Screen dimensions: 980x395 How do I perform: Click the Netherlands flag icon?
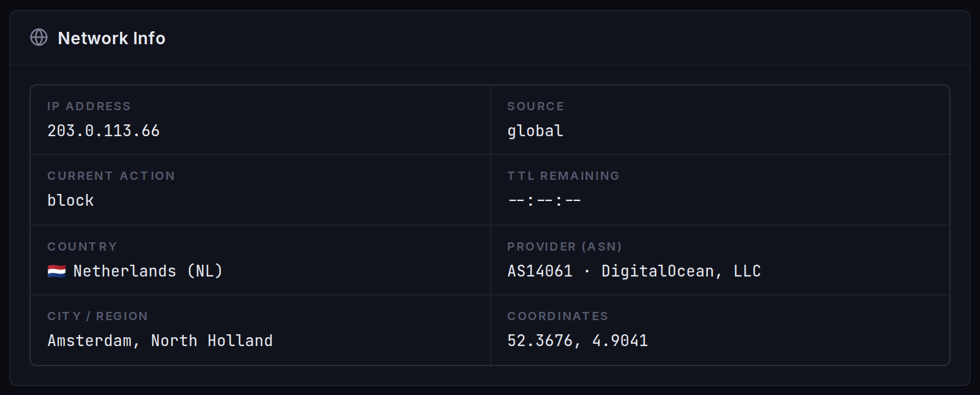click(x=57, y=271)
